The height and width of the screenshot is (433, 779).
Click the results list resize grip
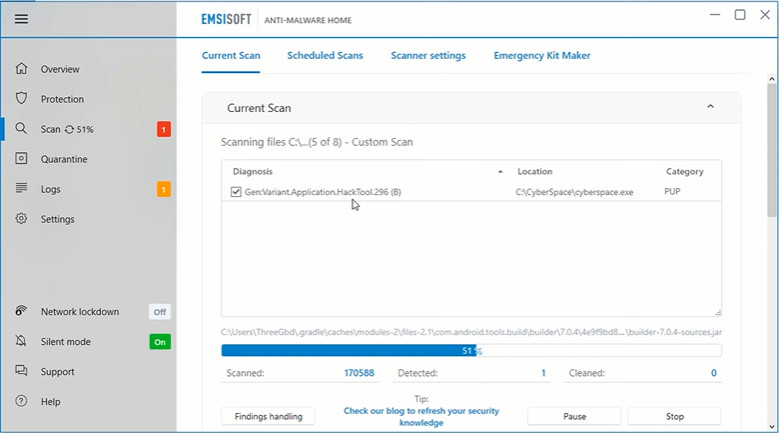click(718, 312)
